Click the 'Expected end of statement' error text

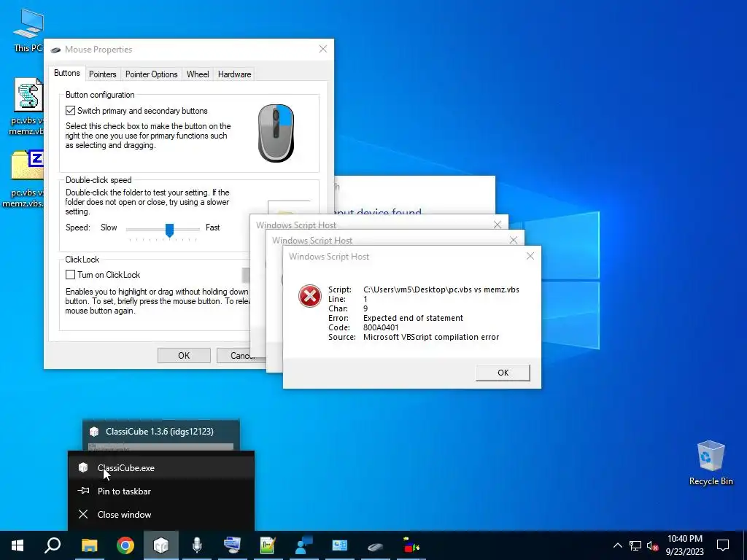(413, 318)
